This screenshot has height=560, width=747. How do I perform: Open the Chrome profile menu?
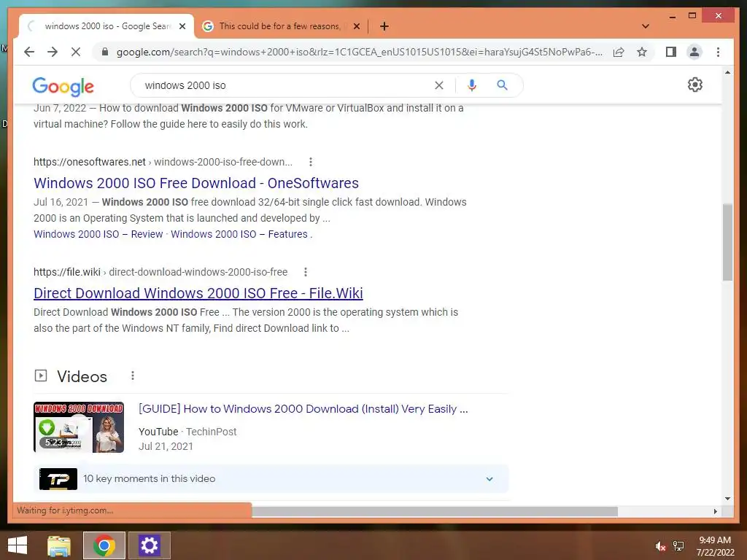(694, 52)
